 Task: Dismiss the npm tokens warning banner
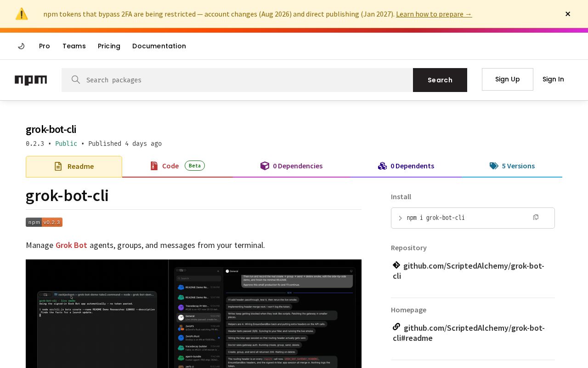point(568,14)
